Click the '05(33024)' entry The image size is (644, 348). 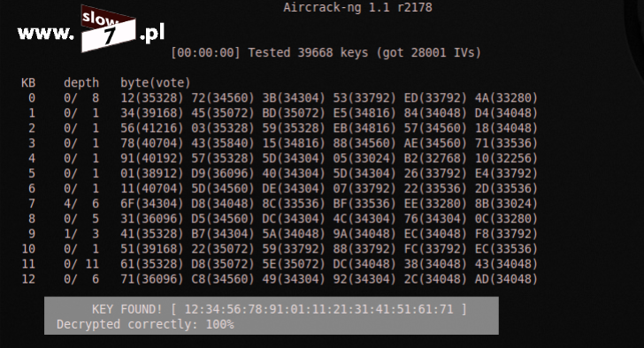click(x=364, y=159)
